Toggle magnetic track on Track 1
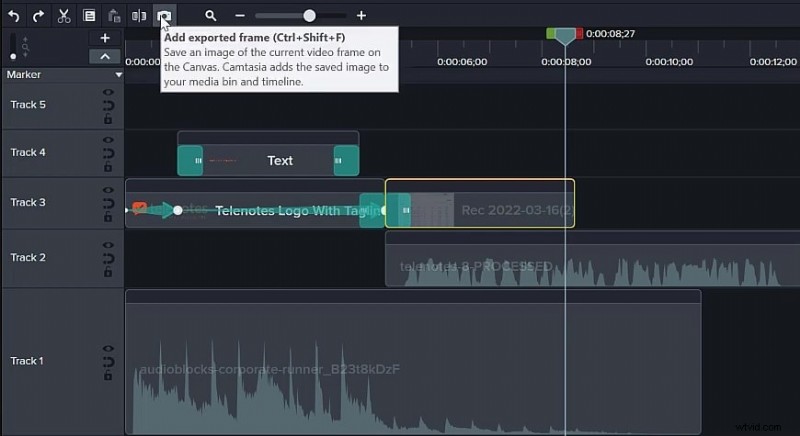This screenshot has height=436, width=800. (108, 362)
